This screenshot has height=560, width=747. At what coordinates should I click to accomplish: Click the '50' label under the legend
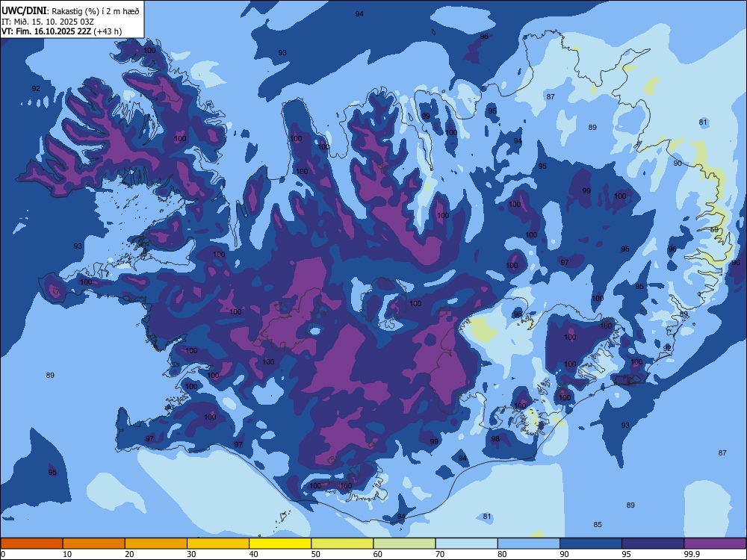(x=316, y=554)
